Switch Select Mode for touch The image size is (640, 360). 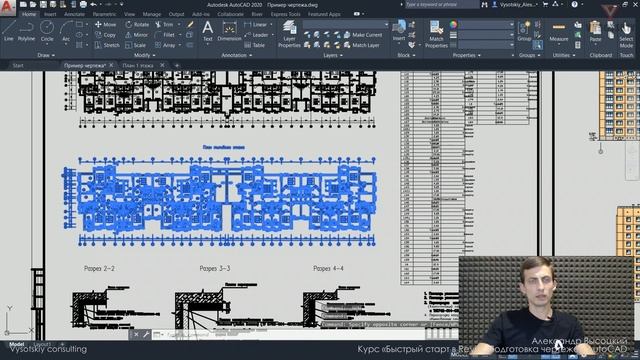pos(626,34)
